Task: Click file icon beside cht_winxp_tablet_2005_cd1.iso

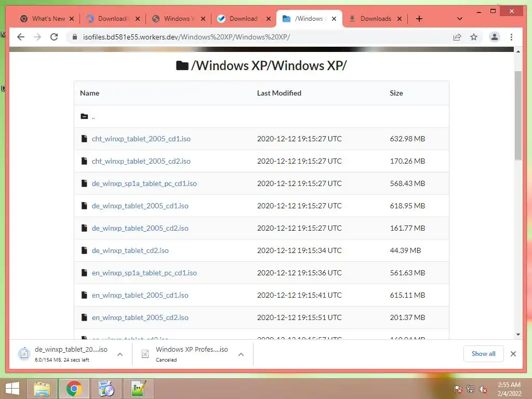Action: pos(84,138)
